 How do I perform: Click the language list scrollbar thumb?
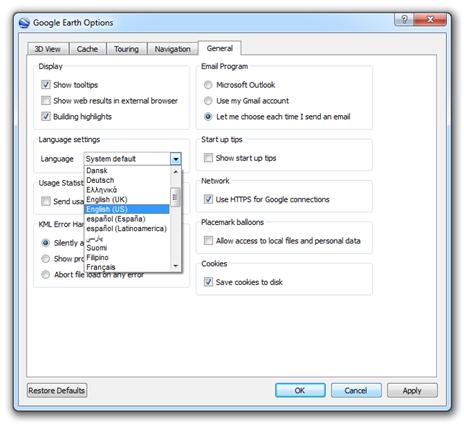(175, 197)
